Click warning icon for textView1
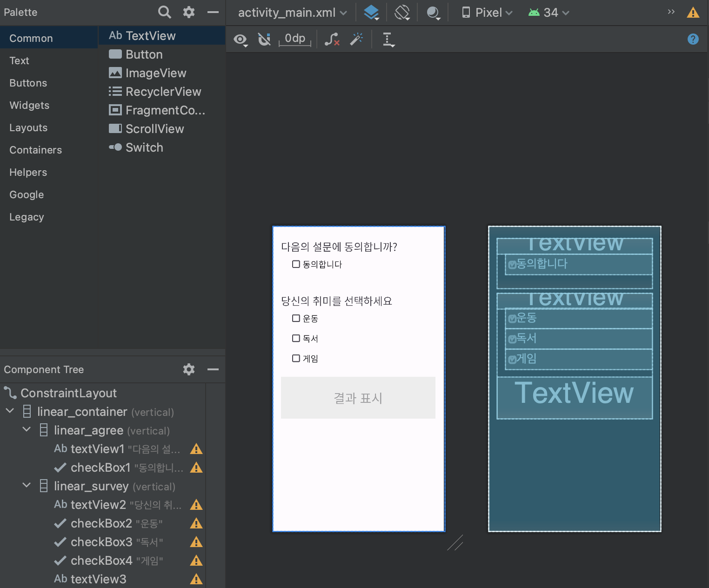Screen dimensions: 709x588 [196, 449]
